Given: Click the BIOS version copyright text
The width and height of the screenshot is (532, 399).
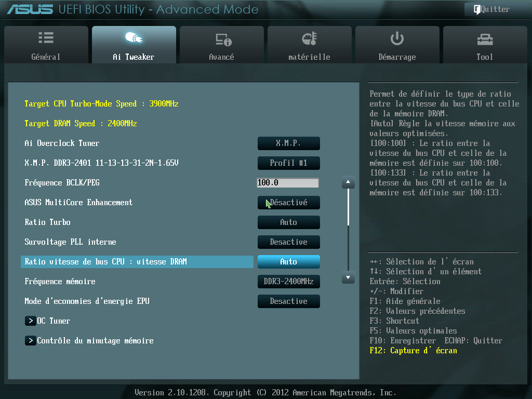Looking at the screenshot, I should (265, 393).
